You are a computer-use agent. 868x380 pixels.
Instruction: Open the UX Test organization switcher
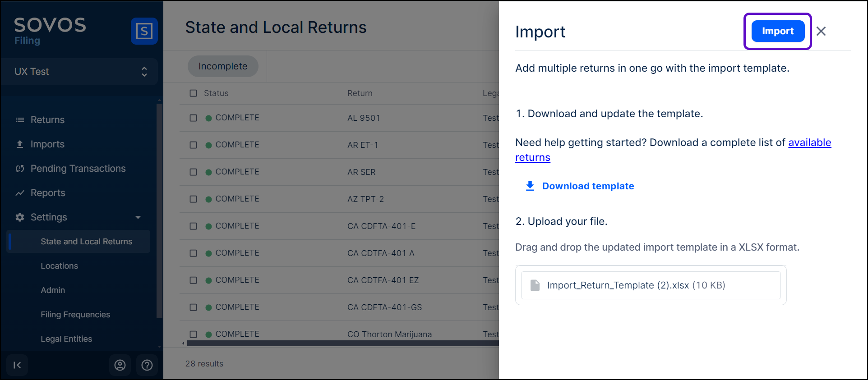click(79, 72)
